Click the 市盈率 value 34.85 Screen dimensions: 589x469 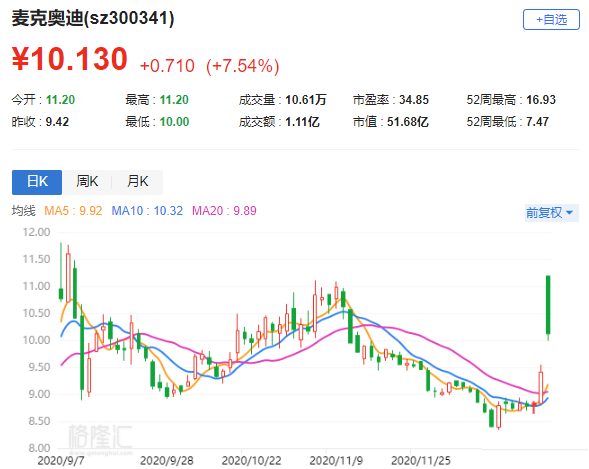[x=414, y=100]
